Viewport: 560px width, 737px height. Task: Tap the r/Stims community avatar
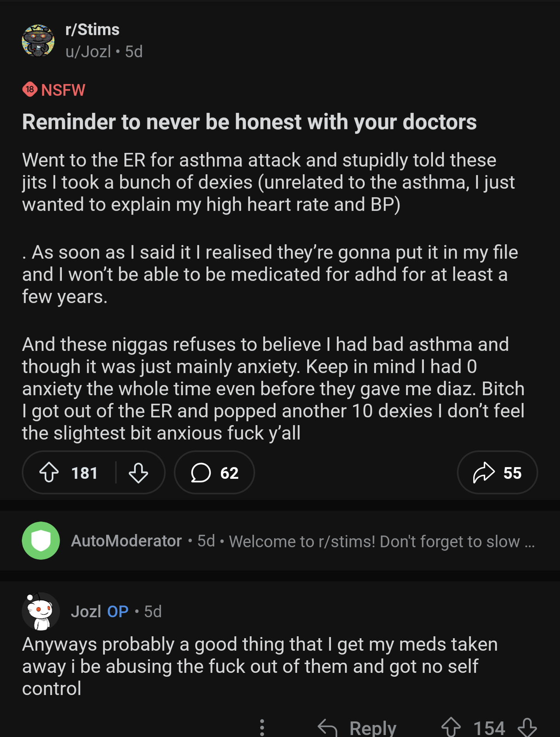tap(38, 41)
